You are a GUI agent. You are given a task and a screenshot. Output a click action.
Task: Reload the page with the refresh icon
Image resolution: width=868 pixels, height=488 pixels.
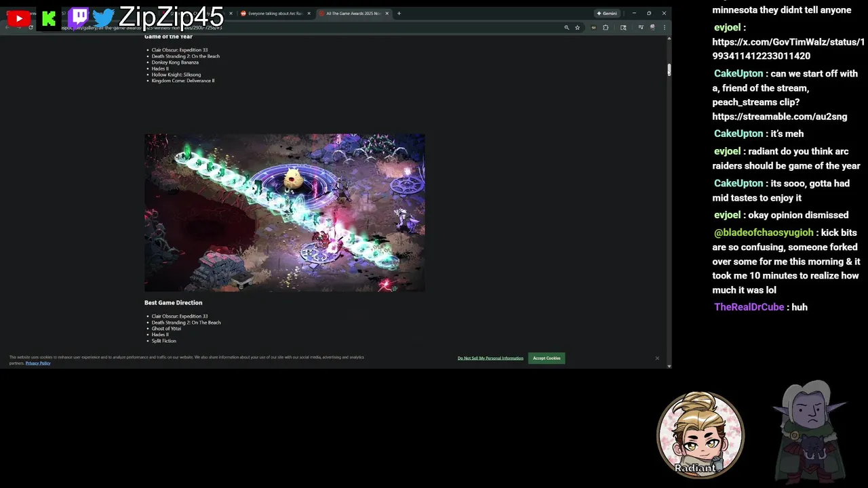(31, 28)
